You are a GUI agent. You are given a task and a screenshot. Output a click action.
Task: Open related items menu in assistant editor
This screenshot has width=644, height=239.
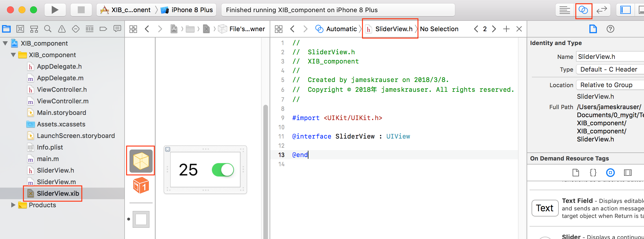pos(279,29)
